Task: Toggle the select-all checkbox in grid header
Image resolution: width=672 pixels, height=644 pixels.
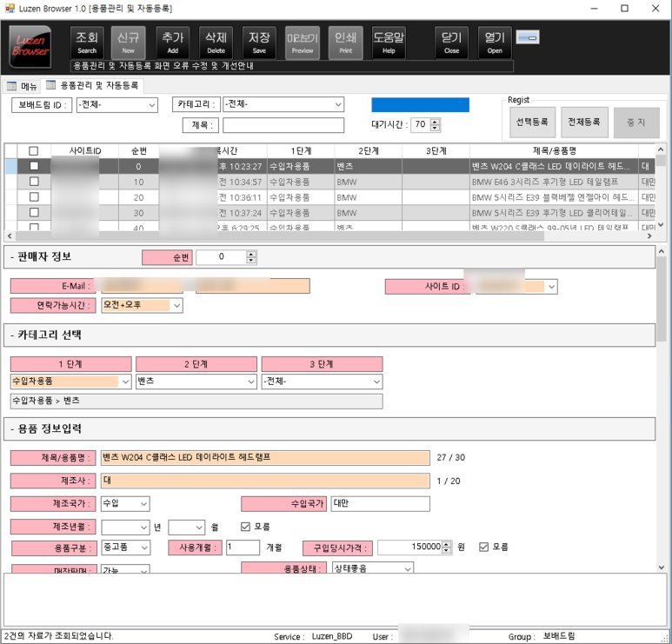Action: click(x=34, y=151)
